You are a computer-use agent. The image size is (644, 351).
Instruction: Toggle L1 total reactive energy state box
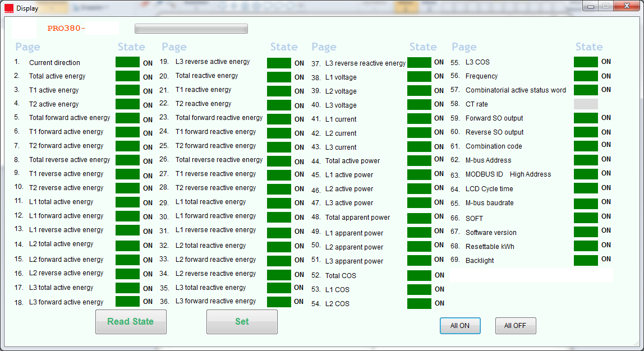pos(279,203)
